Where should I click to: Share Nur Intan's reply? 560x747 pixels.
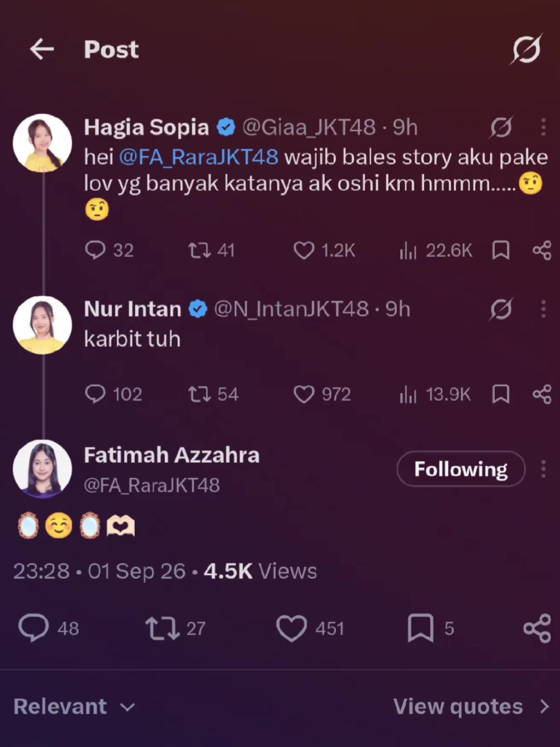point(542,394)
